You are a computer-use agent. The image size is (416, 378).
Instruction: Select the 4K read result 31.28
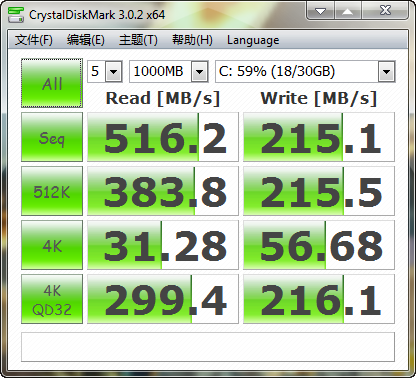[163, 245]
